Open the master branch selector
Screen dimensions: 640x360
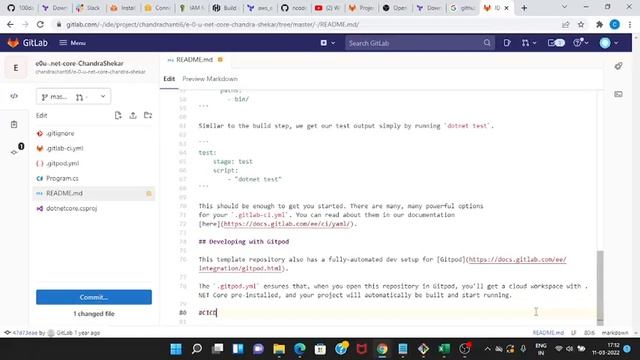coord(73,97)
